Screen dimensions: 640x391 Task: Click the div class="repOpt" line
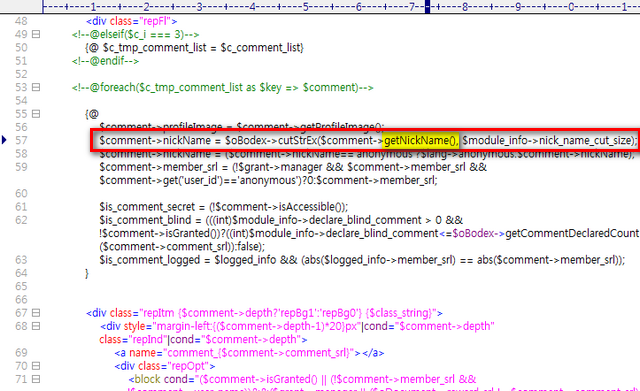(165, 366)
